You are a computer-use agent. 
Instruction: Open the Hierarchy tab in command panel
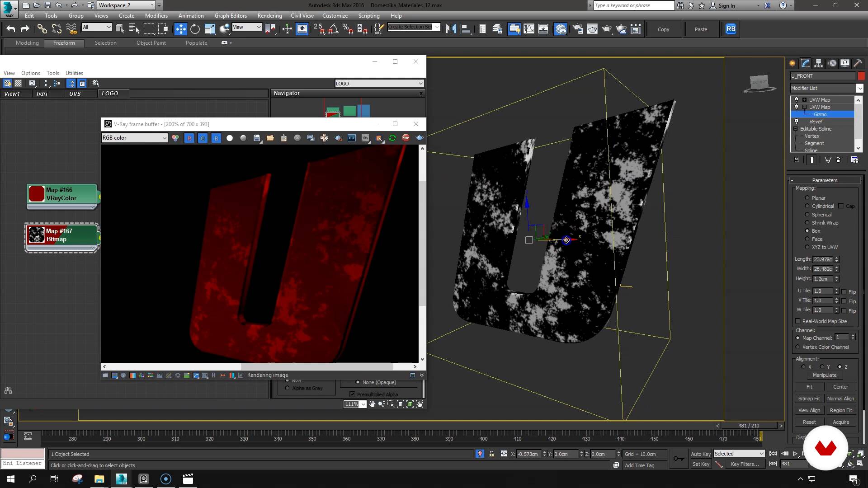818,63
